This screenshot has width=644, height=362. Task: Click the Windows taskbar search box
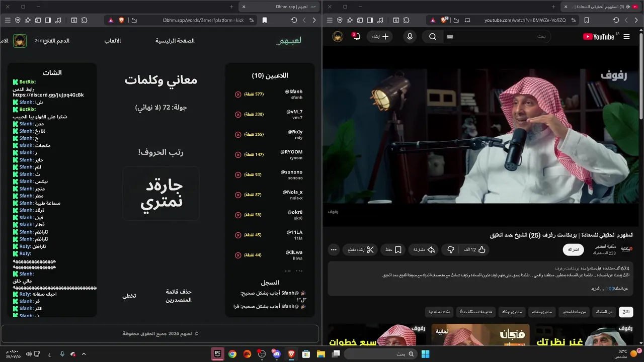[380, 354]
